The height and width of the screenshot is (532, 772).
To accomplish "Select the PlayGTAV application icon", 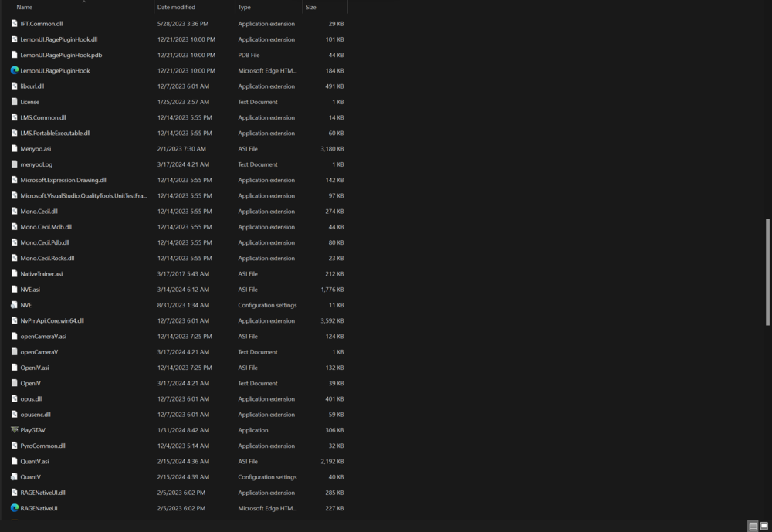I will coord(14,430).
